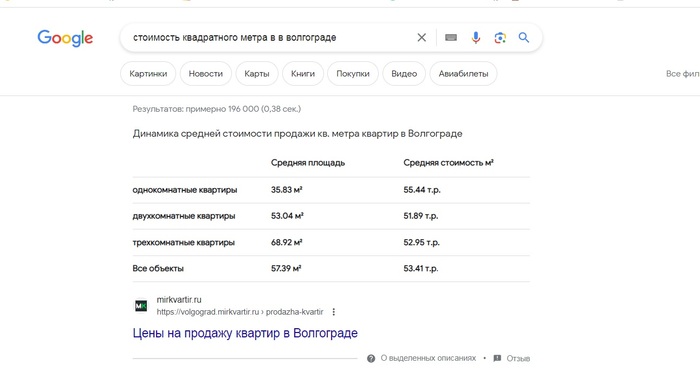
Task: Select the Карты filter chip
Action: 257,74
